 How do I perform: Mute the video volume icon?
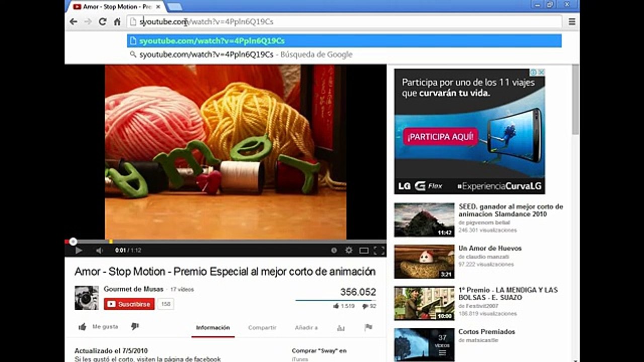point(100,250)
